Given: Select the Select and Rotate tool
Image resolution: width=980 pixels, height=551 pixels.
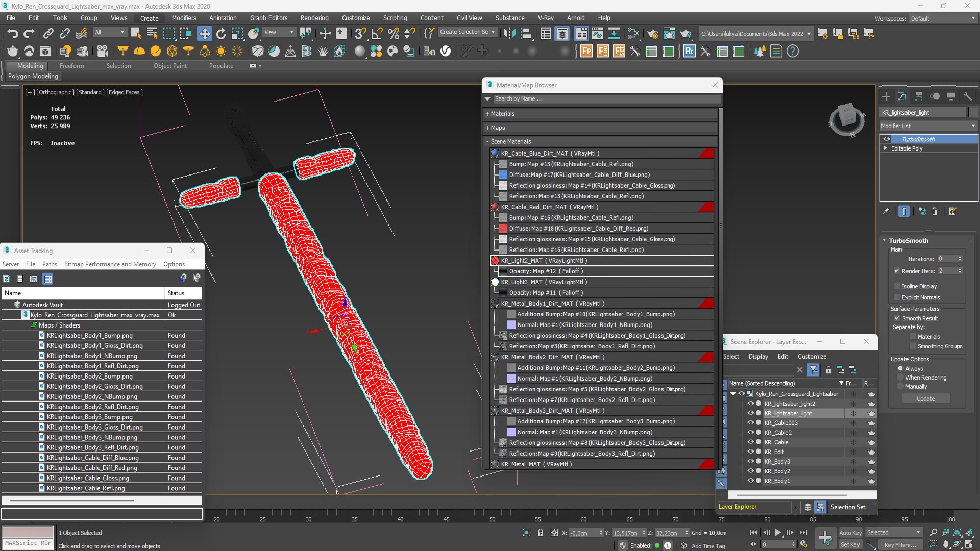Looking at the screenshot, I should (x=220, y=34).
